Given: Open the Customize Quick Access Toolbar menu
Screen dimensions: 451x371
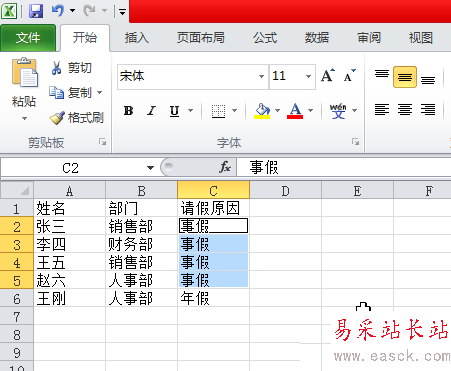Looking at the screenshot, I should coord(122,13).
